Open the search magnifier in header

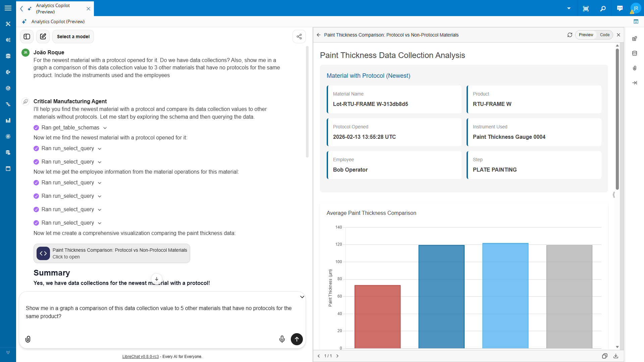(603, 8)
